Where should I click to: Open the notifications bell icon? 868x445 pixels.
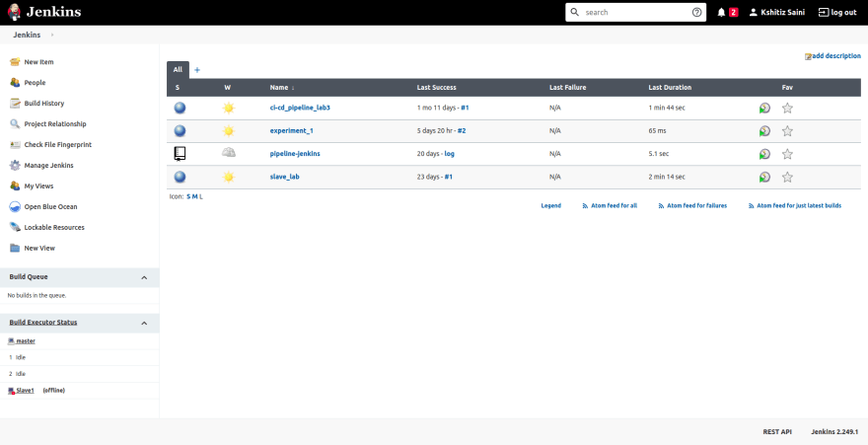coord(721,12)
